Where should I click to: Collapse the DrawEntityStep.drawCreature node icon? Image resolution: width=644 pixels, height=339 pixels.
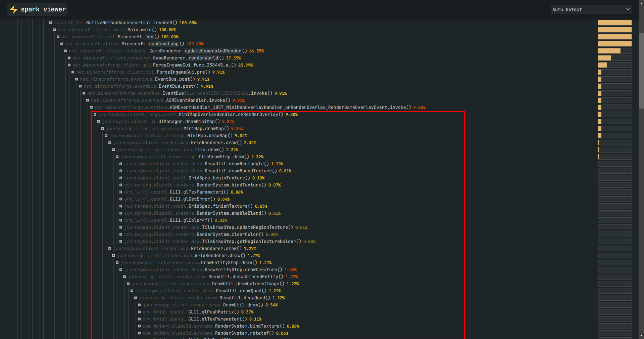pyautogui.click(x=121, y=269)
